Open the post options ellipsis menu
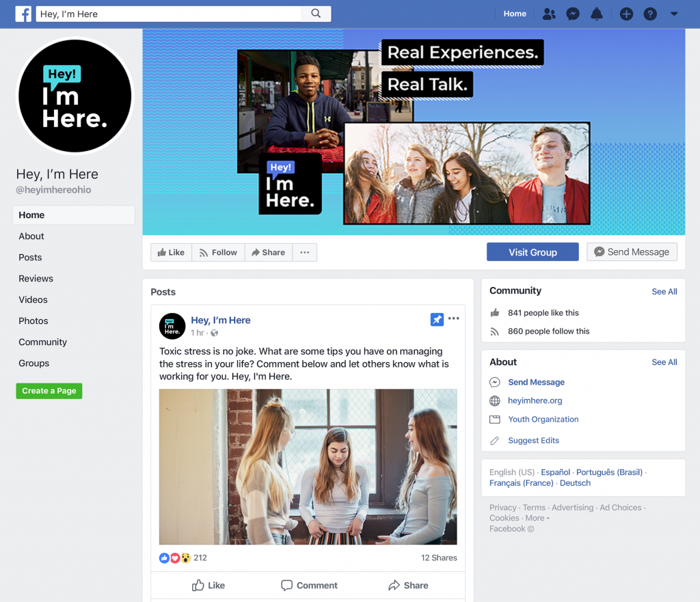The height and width of the screenshot is (602, 700). pos(454,318)
